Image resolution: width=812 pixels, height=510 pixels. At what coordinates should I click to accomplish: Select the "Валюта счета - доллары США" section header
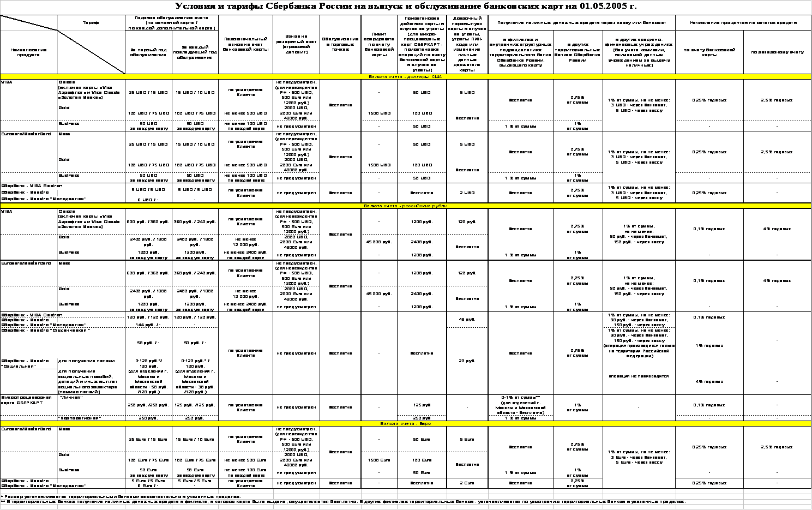pyautogui.click(x=405, y=77)
